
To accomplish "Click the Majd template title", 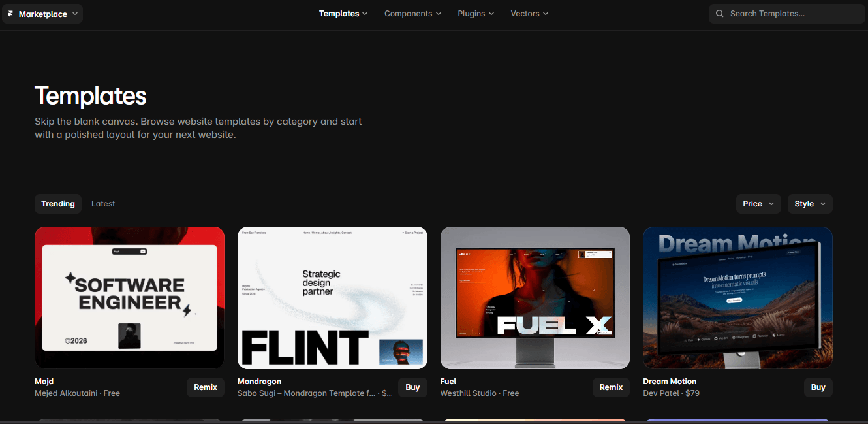I will click(44, 382).
